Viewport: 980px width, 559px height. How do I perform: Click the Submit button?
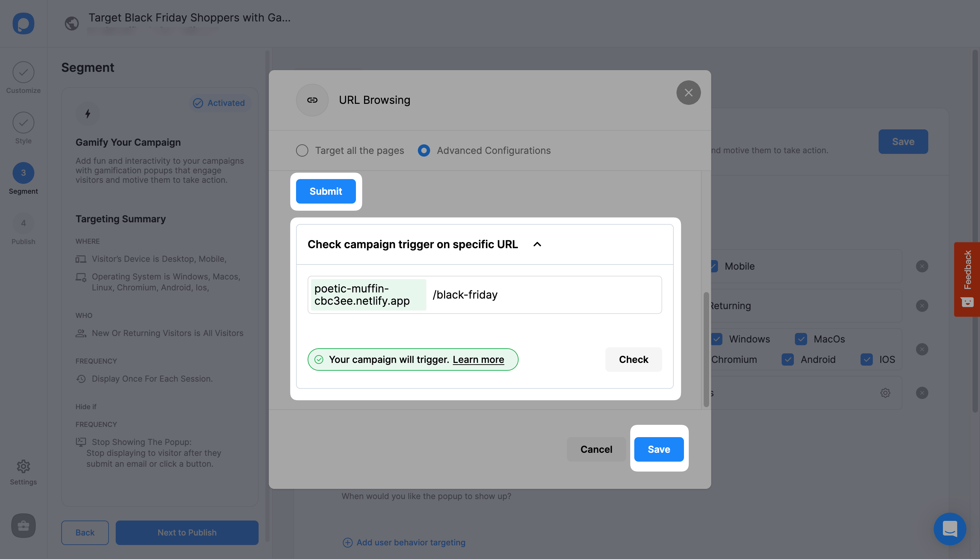click(x=326, y=191)
